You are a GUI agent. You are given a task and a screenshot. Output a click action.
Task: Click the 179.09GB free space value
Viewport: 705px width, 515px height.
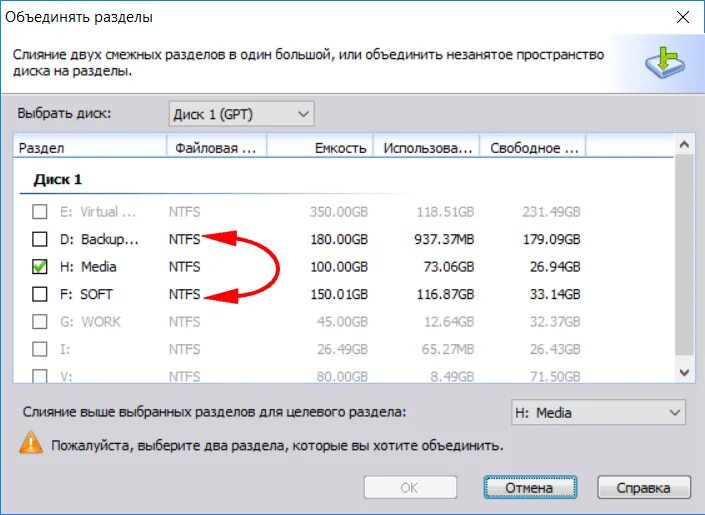(x=552, y=239)
